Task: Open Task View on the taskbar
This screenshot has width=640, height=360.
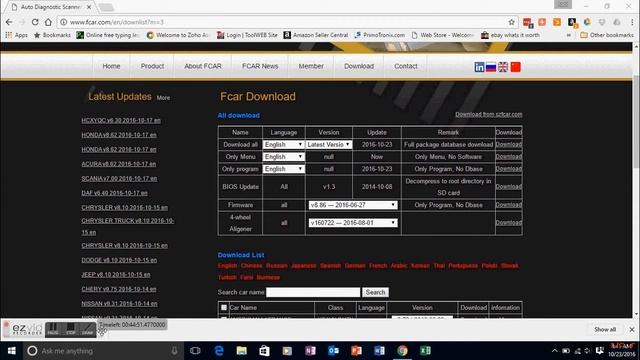Action: click(195, 351)
